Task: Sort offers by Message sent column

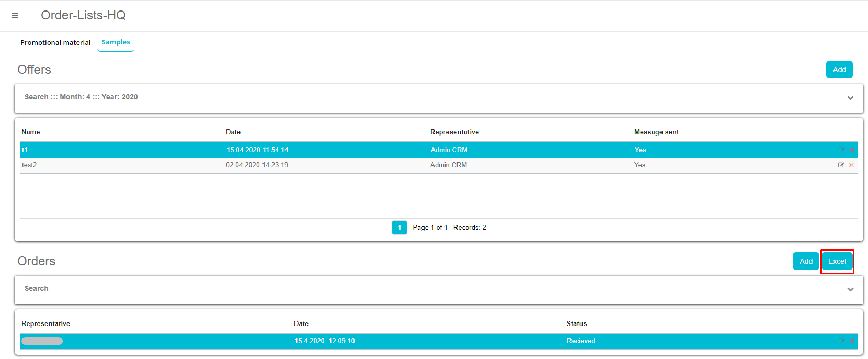Action: 656,132
